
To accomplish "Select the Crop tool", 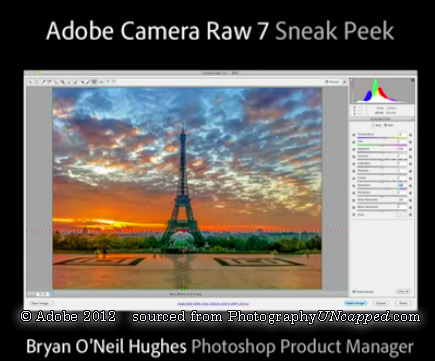I will pyautogui.click(x=63, y=82).
